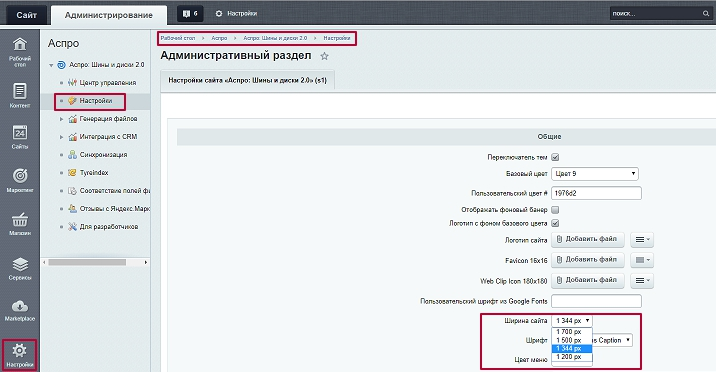Select the Настройки сайта «Аспро: Шины и диски 2.0» tab
This screenshot has width=716, height=372.
point(247,80)
